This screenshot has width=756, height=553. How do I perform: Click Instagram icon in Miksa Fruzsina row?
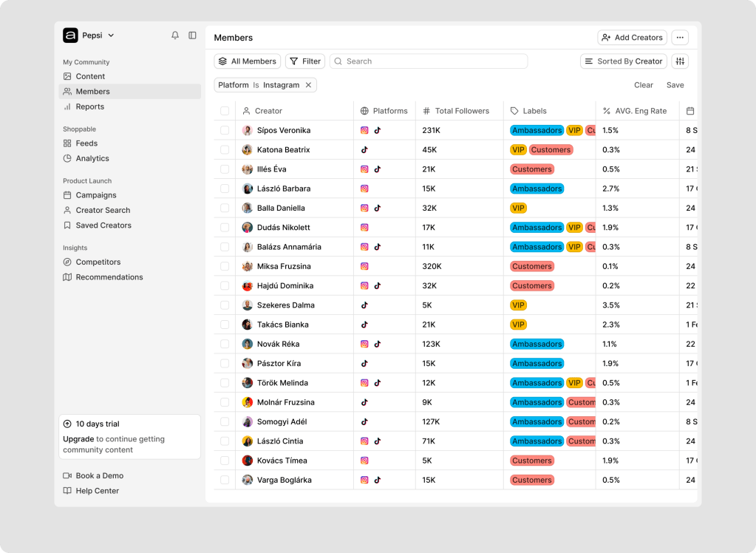coord(364,266)
